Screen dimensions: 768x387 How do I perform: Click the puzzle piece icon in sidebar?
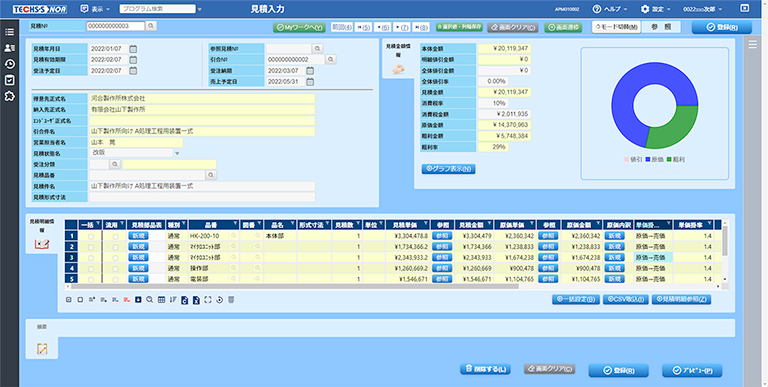coord(9,96)
